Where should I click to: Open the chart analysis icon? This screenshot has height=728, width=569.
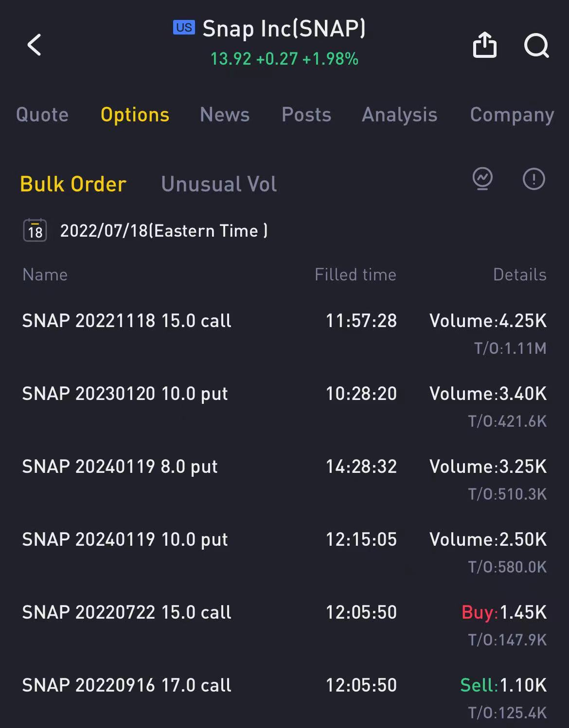[x=482, y=178]
